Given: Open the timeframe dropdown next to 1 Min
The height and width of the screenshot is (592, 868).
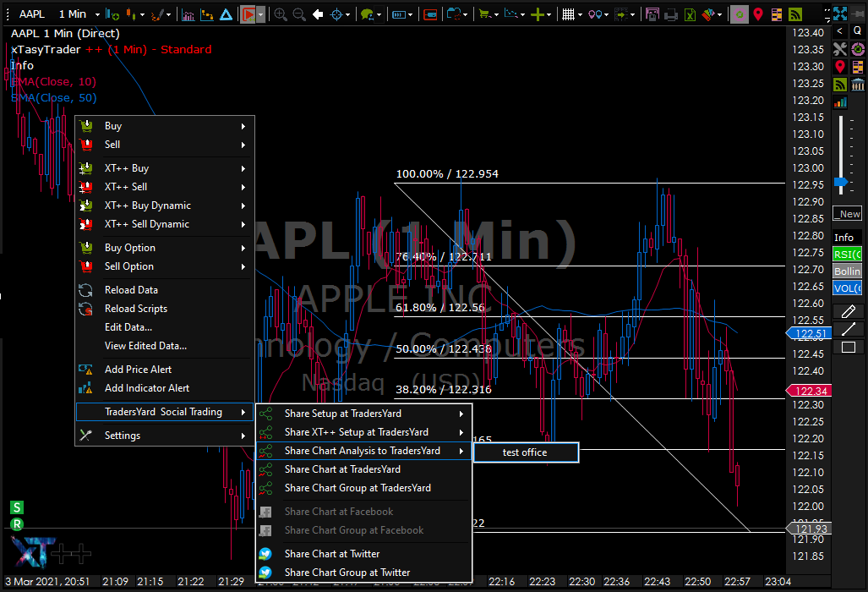Looking at the screenshot, I should 97,15.
